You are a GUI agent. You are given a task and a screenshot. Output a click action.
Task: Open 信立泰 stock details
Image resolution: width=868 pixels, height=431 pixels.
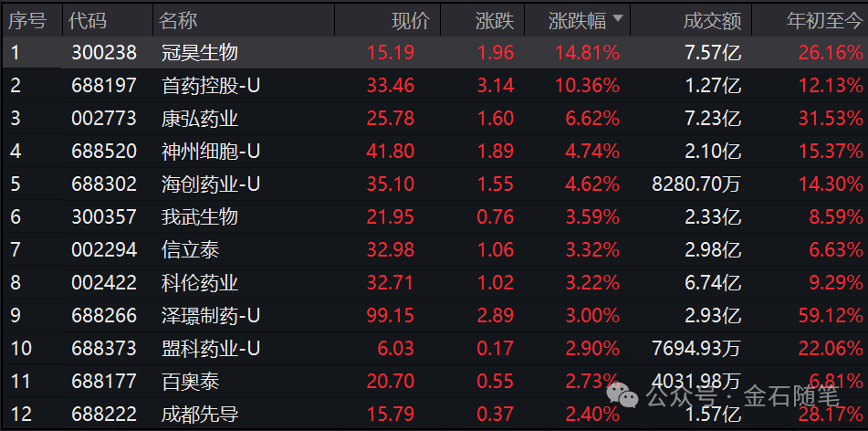click(x=190, y=250)
